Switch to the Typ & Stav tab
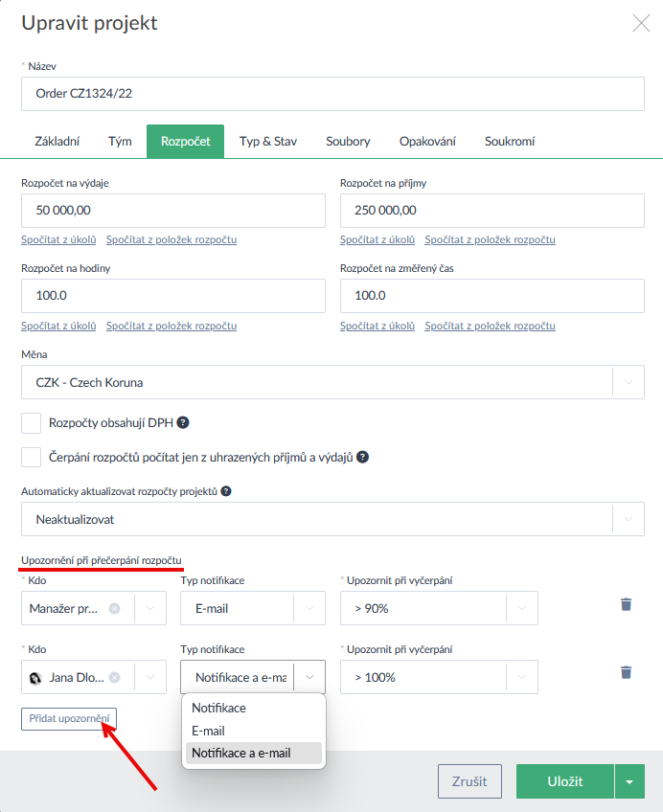 tap(267, 141)
